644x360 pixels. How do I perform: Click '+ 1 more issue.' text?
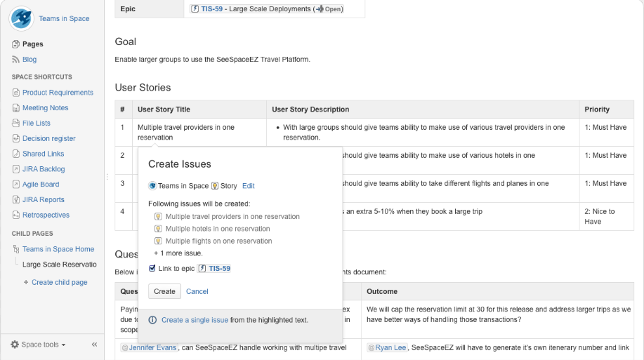point(178,253)
